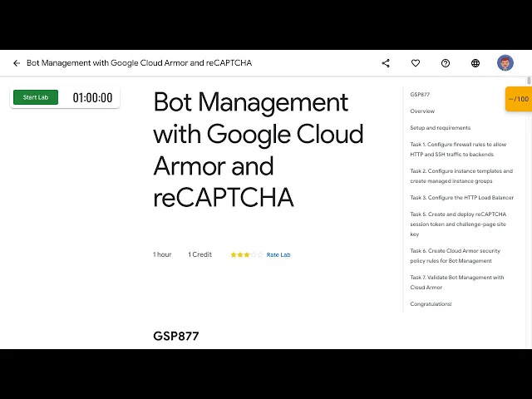The height and width of the screenshot is (399, 532).
Task: Open the user profile avatar
Action: click(x=505, y=63)
